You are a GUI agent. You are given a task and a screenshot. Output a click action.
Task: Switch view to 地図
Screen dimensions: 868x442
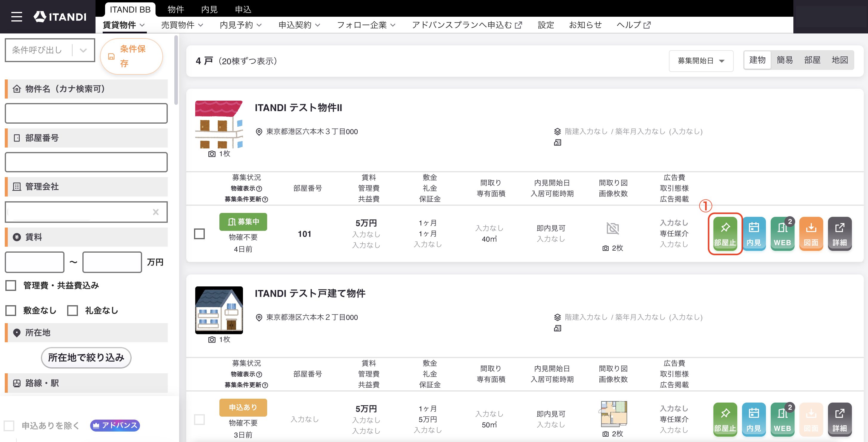[839, 60]
